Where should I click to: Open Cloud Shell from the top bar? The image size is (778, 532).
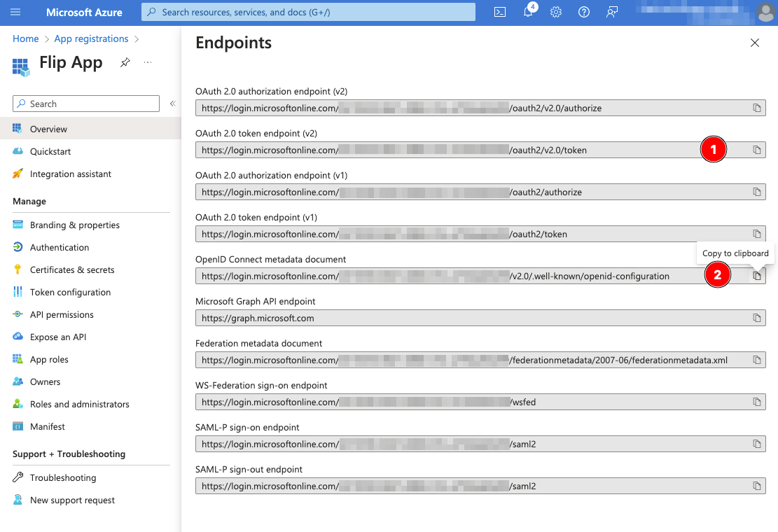500,12
